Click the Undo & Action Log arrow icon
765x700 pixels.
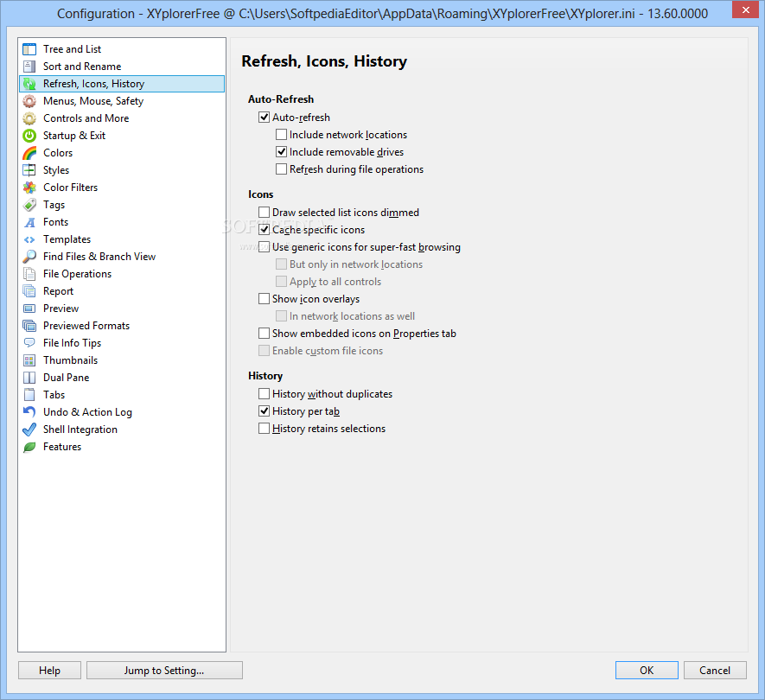click(29, 412)
